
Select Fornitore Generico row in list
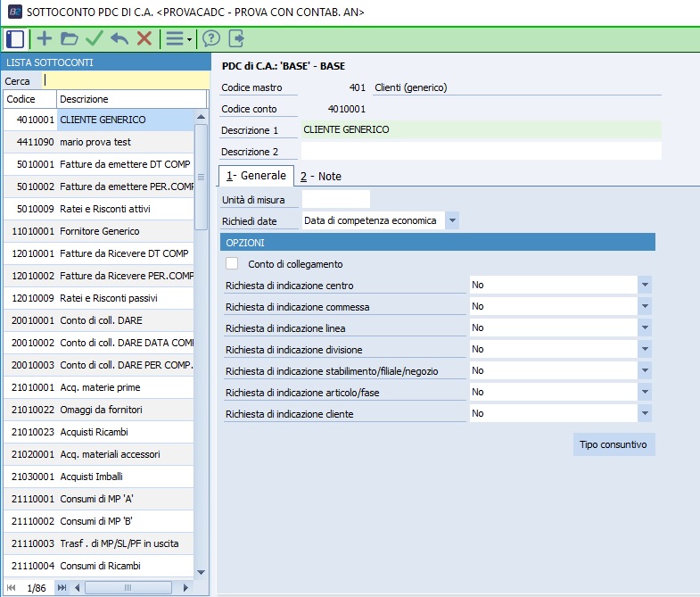99,231
